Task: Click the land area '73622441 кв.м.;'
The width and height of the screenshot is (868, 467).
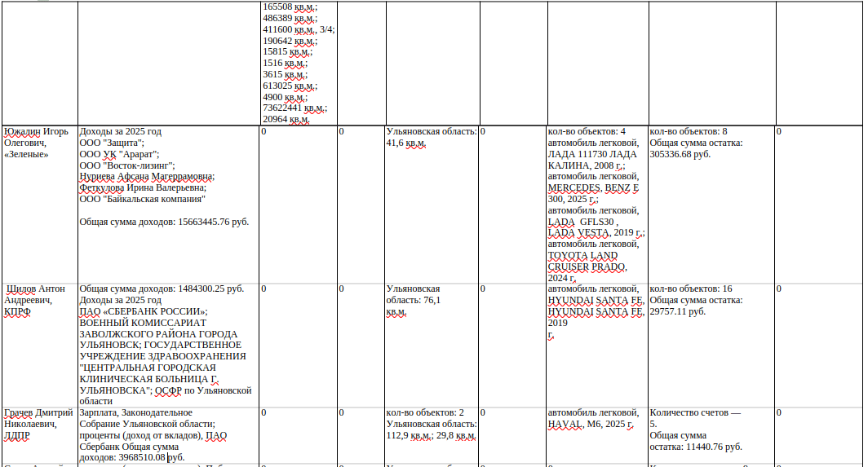Action: click(295, 108)
